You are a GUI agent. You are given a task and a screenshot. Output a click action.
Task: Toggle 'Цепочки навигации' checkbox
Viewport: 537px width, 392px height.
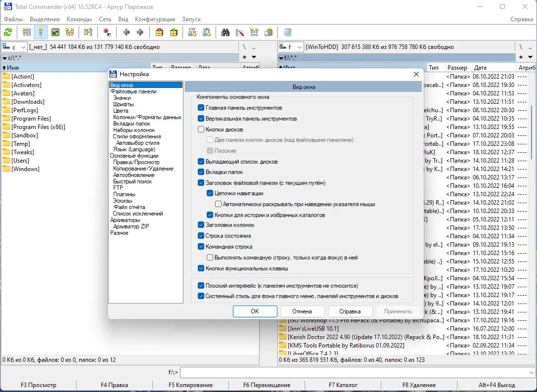coord(210,193)
